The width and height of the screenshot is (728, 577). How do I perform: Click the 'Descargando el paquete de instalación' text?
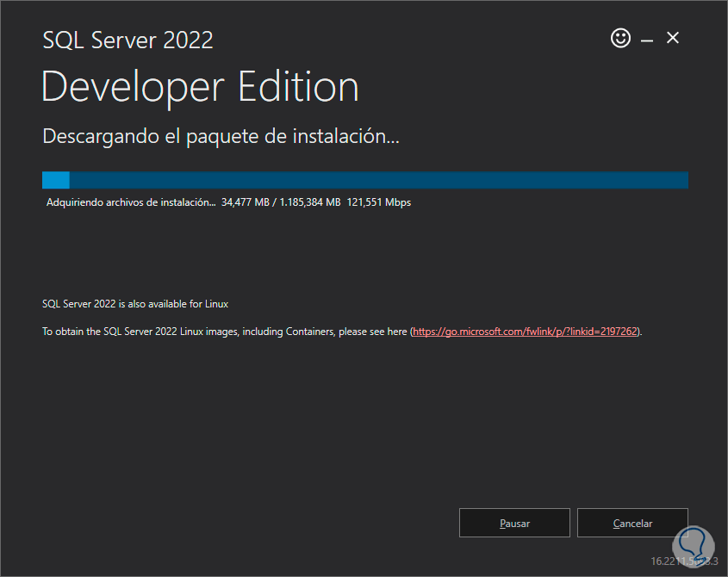coord(221,136)
